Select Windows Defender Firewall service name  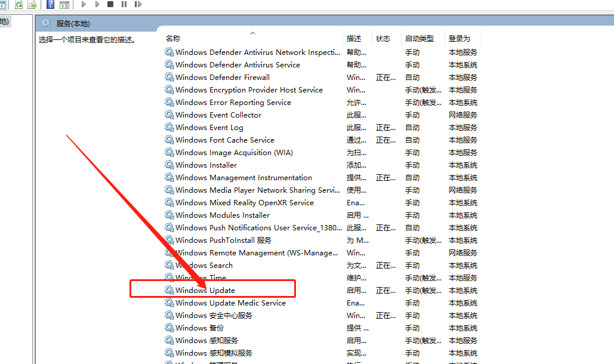223,78
